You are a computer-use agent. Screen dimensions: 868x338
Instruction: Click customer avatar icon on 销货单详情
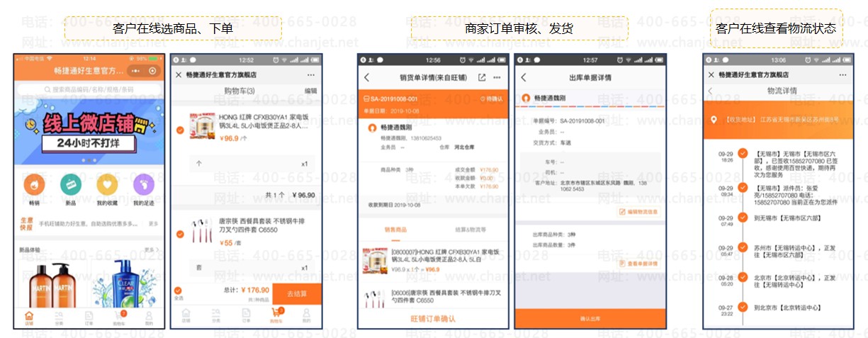point(372,128)
